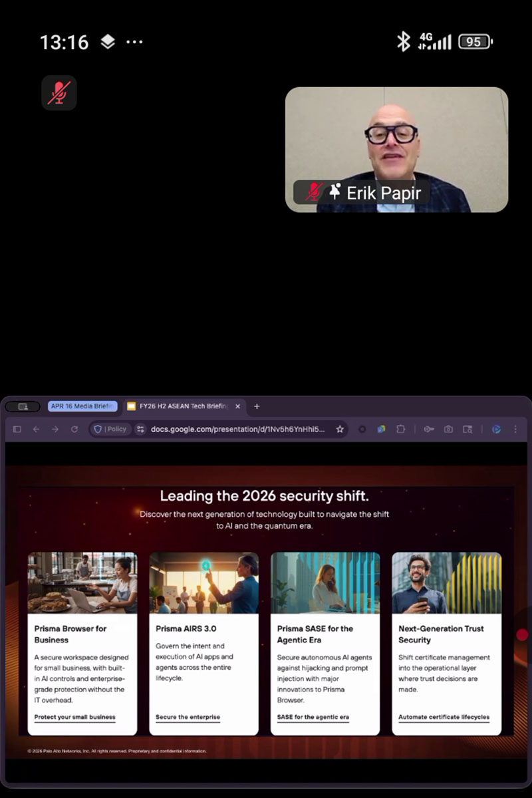
Task: Click the Prisma SASE card image
Action: [325, 583]
